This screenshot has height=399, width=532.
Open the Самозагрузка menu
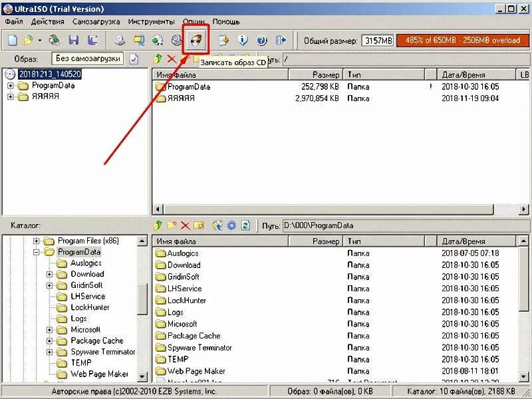coord(96,22)
